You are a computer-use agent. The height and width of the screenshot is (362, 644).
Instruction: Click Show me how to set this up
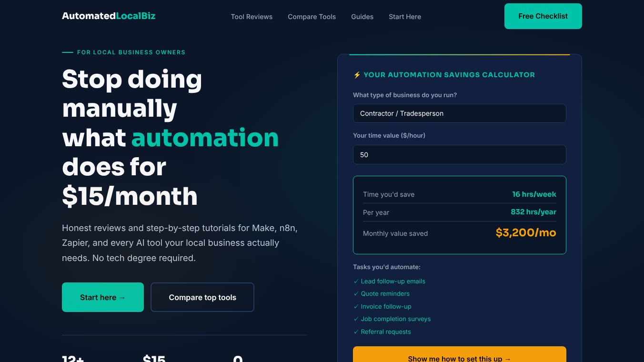[460, 355]
